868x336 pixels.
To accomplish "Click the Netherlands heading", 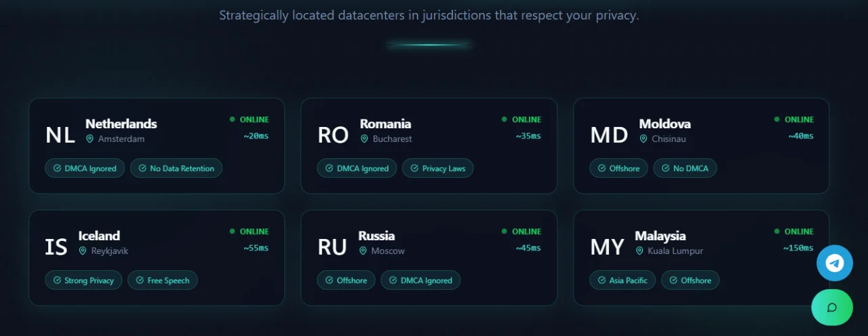I will [x=121, y=124].
